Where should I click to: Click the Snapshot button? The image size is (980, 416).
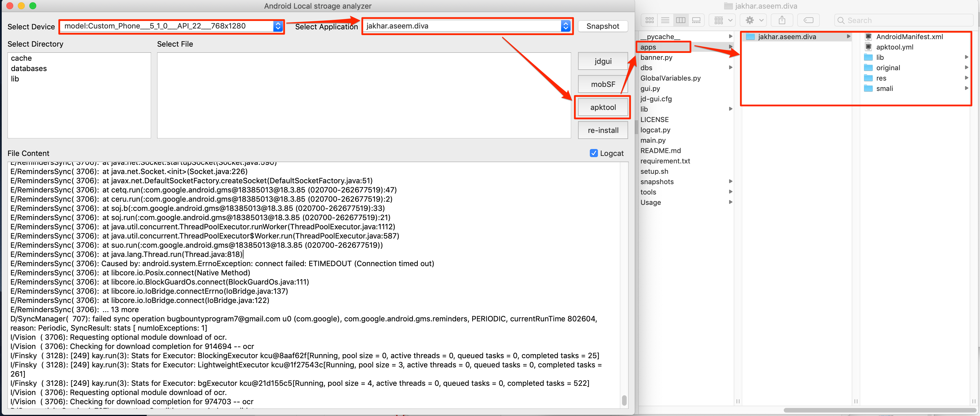[603, 26]
